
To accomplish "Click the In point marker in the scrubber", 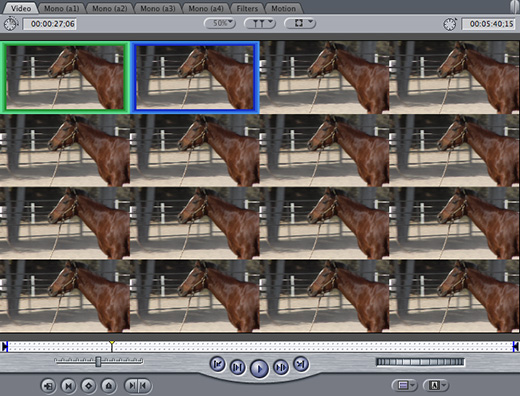I will pyautogui.click(x=5, y=347).
